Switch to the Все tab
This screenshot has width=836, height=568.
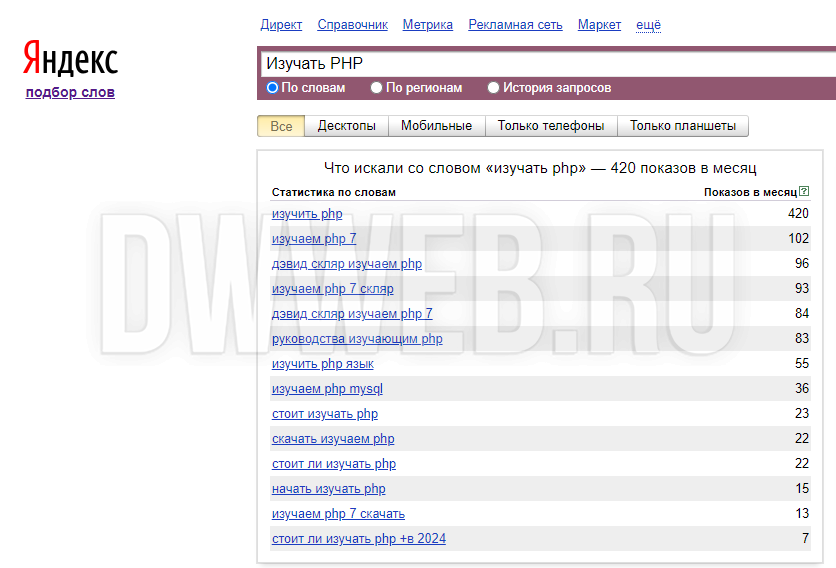[x=281, y=126]
